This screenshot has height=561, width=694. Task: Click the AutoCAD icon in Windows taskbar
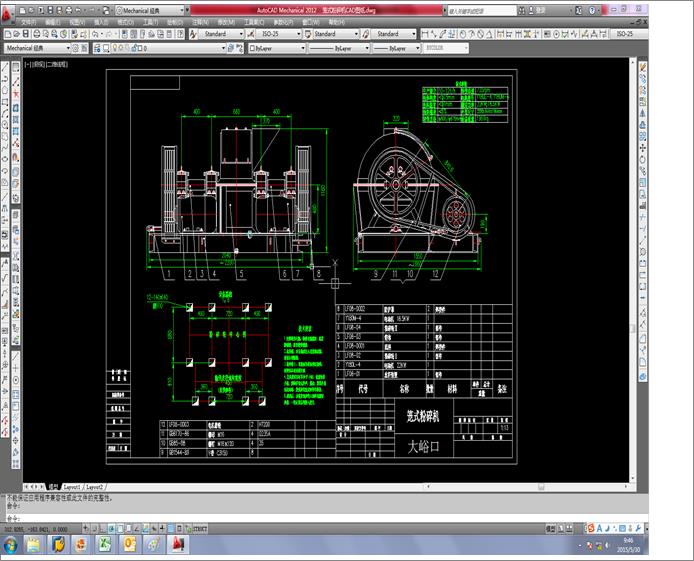(178, 544)
